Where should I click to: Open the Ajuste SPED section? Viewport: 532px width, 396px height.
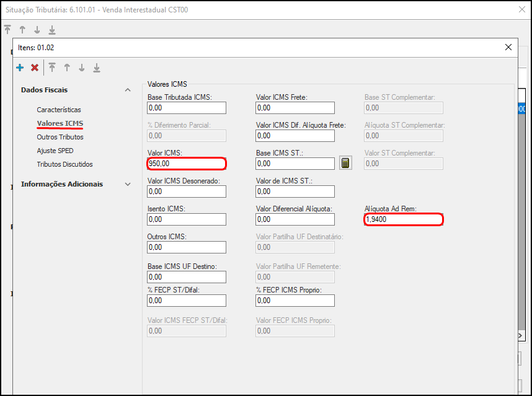tap(55, 151)
